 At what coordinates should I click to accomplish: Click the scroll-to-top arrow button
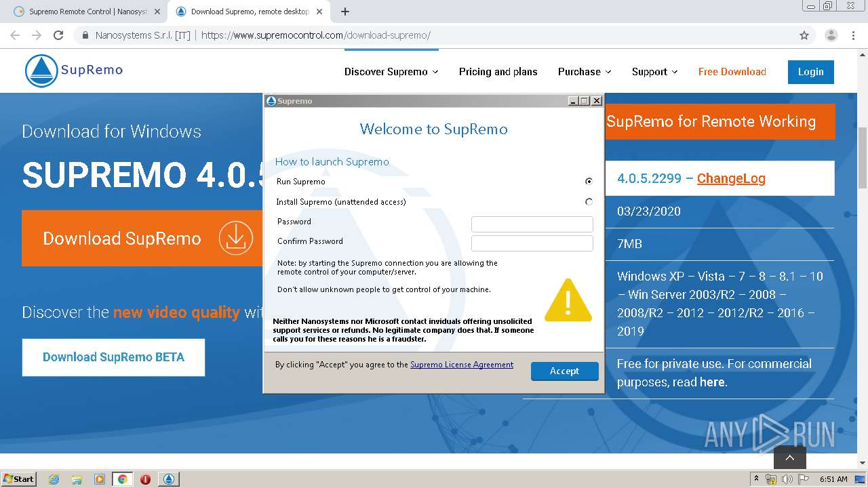(789, 458)
